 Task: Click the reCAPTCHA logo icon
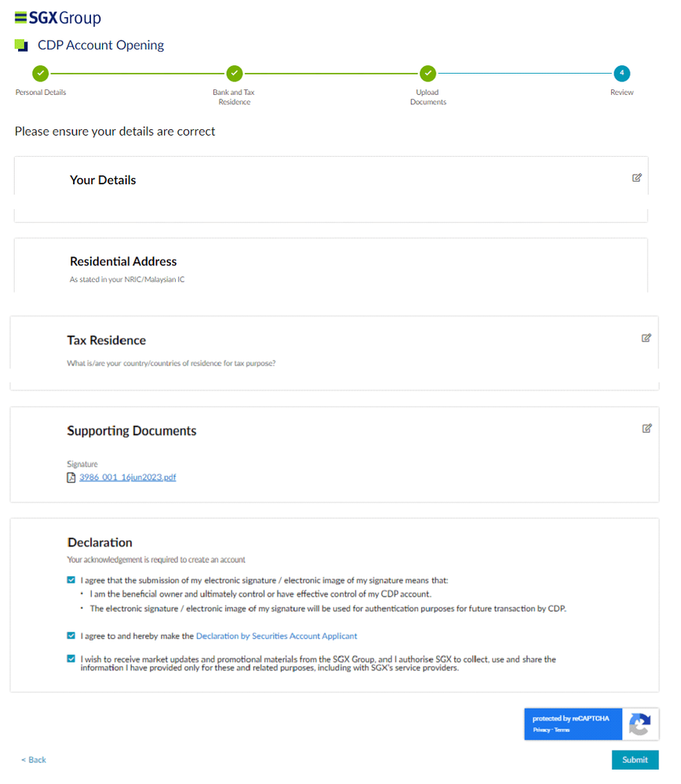pyautogui.click(x=639, y=724)
